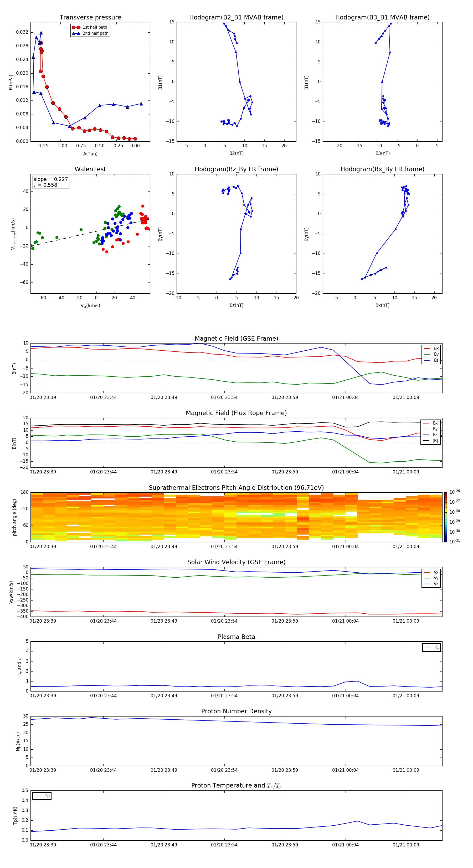
Task: Click the 'slope = 0.227' annotation
Action: tap(51, 179)
